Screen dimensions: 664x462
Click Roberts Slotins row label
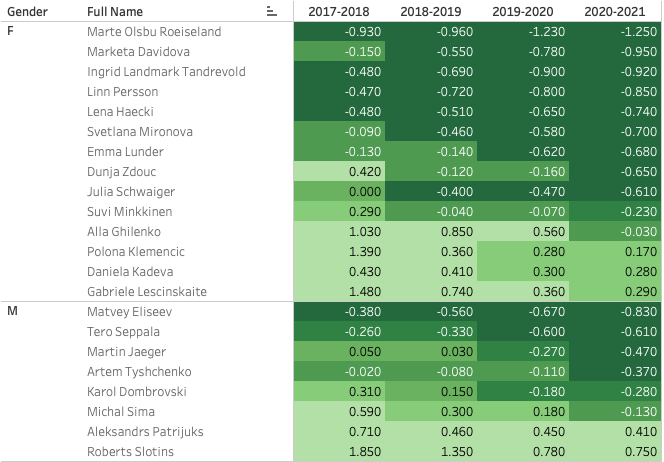[127, 452]
